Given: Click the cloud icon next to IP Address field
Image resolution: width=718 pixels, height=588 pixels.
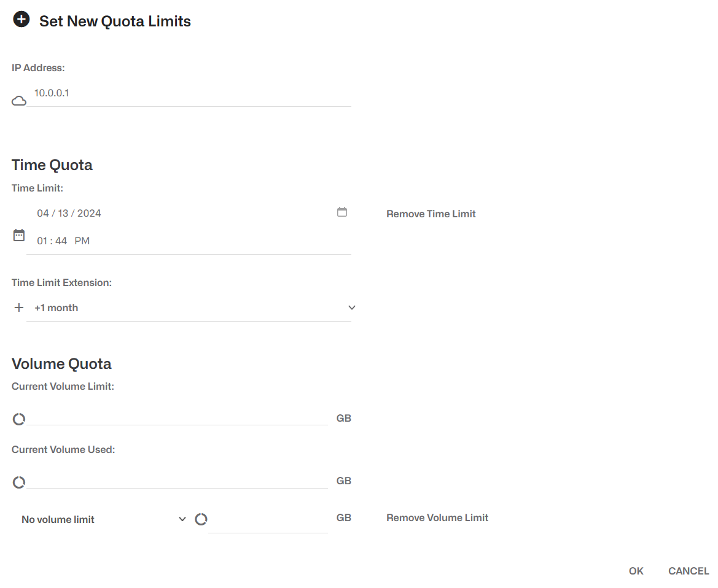Looking at the screenshot, I should pos(18,100).
